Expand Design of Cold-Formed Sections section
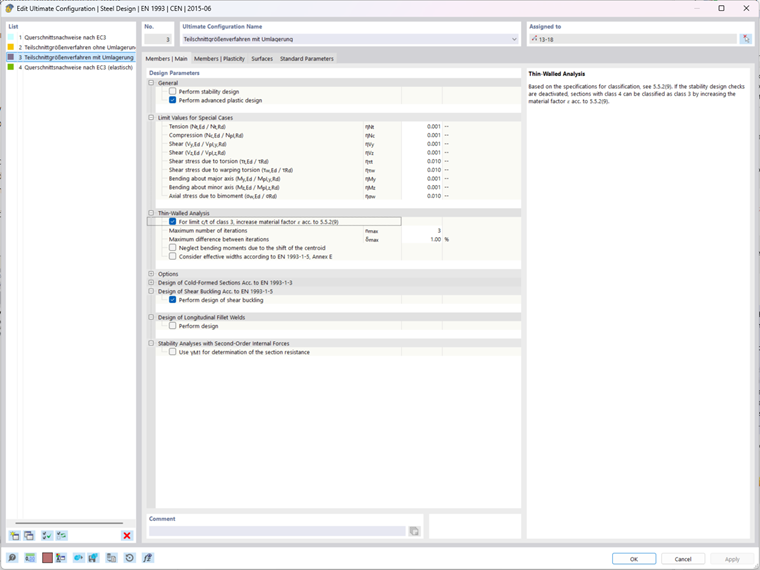This screenshot has width=760, height=570. pyautogui.click(x=151, y=283)
